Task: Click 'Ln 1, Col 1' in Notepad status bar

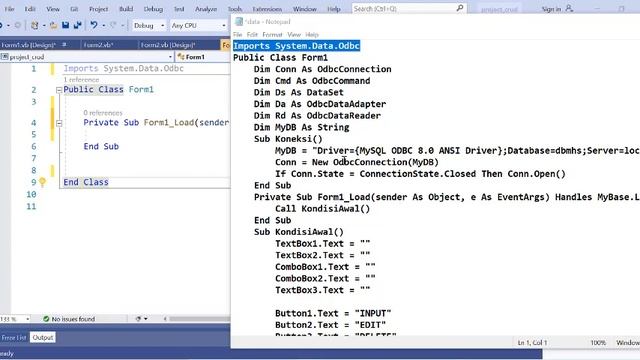Action: coord(532,343)
